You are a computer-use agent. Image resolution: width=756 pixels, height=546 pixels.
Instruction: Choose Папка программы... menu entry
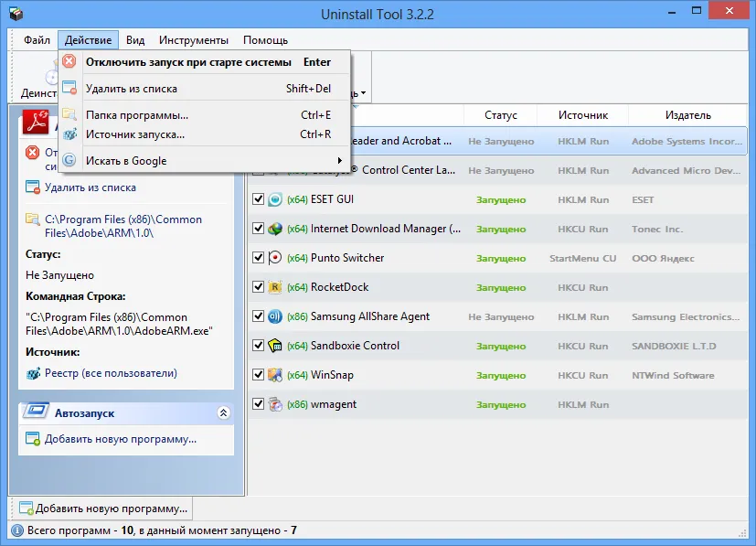205,115
